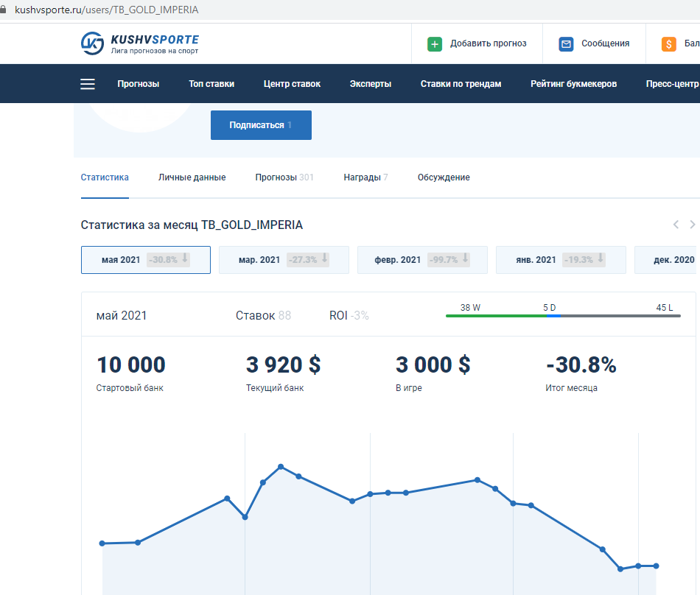Open Топ ставки navigation item
The width and height of the screenshot is (700, 595).
click(211, 84)
